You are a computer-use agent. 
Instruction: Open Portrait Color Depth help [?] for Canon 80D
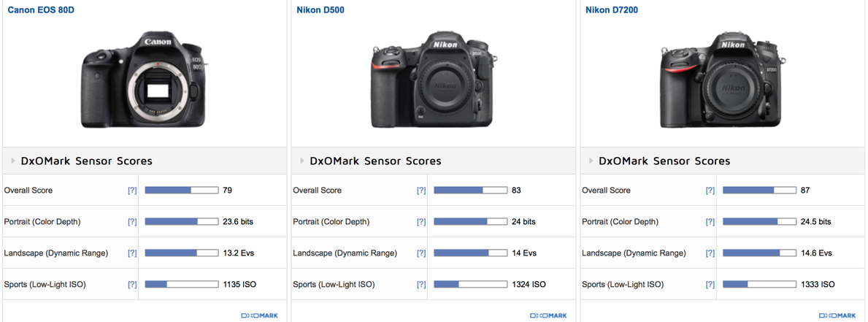coord(132,222)
